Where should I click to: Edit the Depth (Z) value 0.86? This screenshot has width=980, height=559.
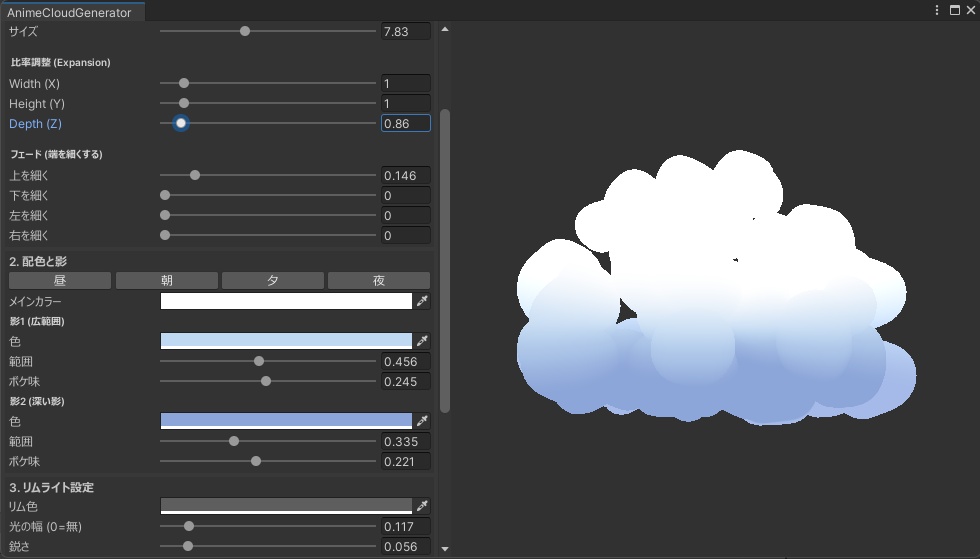[406, 123]
